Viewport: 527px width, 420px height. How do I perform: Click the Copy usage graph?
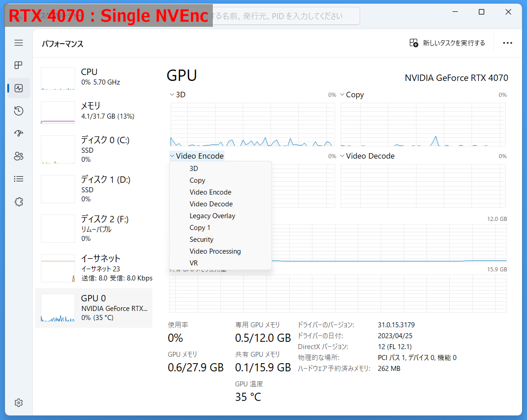click(x=423, y=125)
